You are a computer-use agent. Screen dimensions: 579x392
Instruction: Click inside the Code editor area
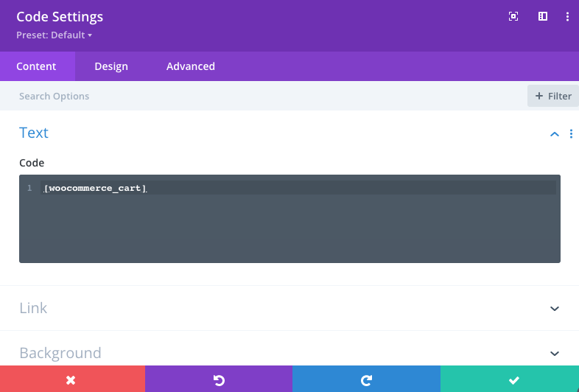pyautogui.click(x=290, y=219)
